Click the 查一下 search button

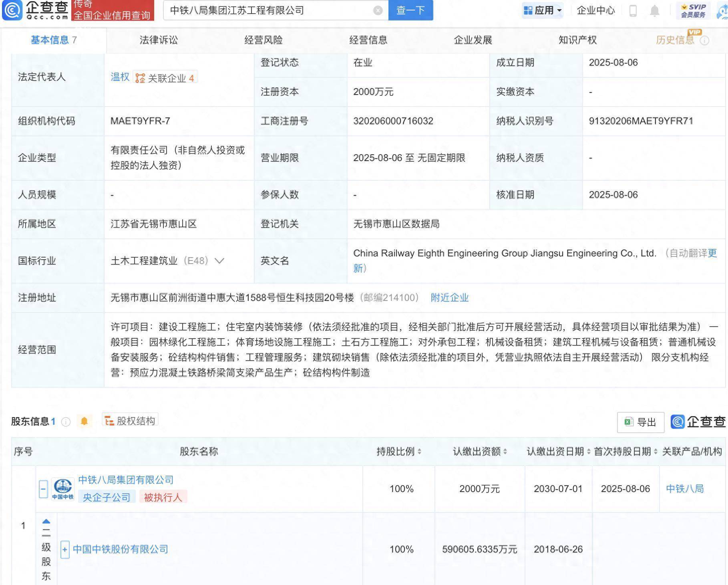coord(410,10)
